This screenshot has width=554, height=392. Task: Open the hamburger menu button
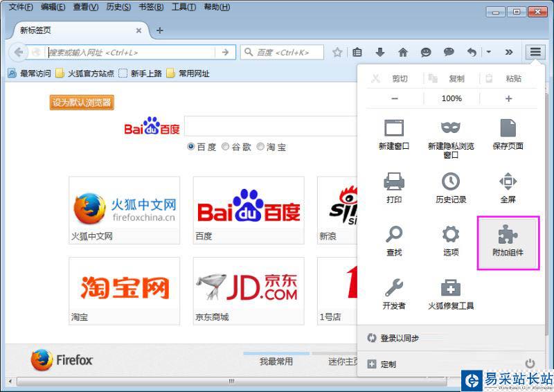[x=535, y=53]
